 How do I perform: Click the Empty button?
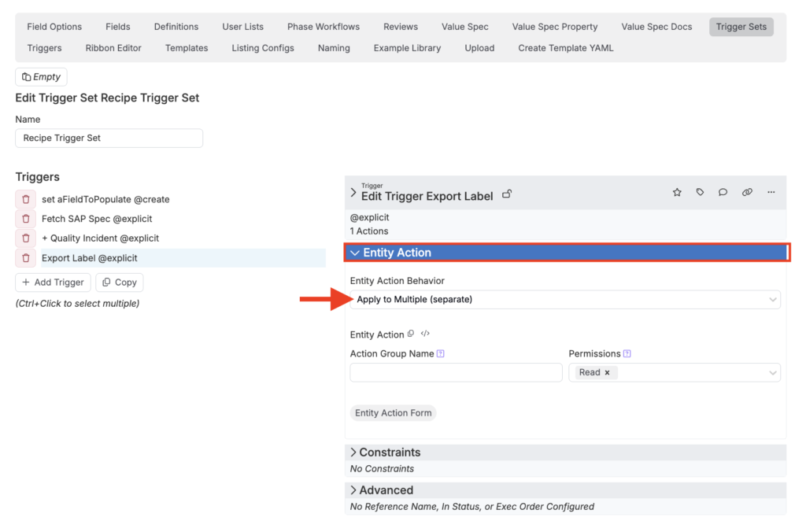pos(41,77)
